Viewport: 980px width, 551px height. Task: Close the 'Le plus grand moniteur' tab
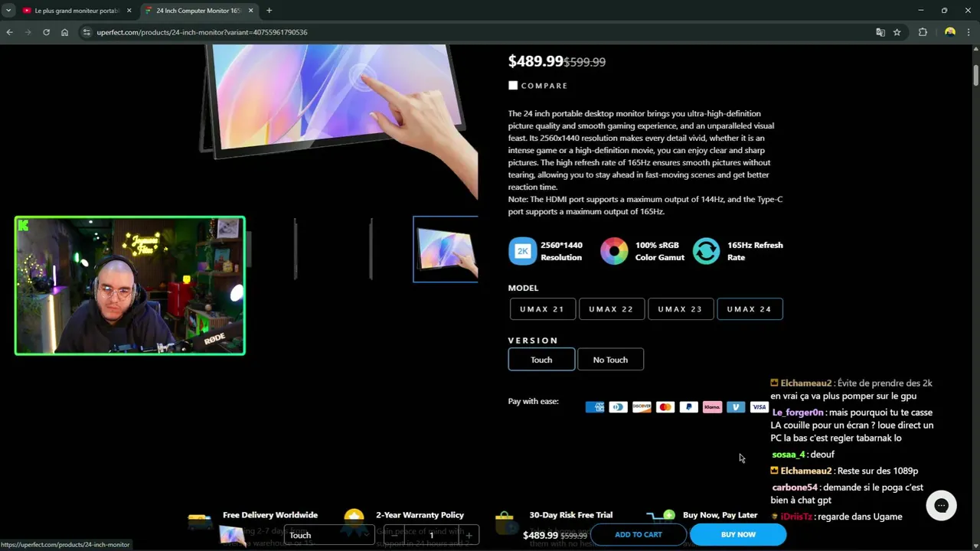129,11
